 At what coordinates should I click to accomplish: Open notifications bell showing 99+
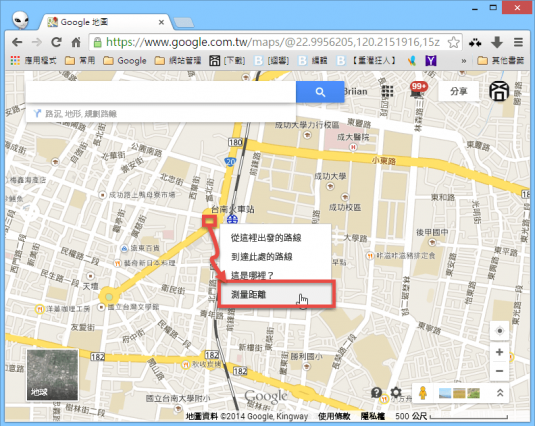[x=418, y=90]
